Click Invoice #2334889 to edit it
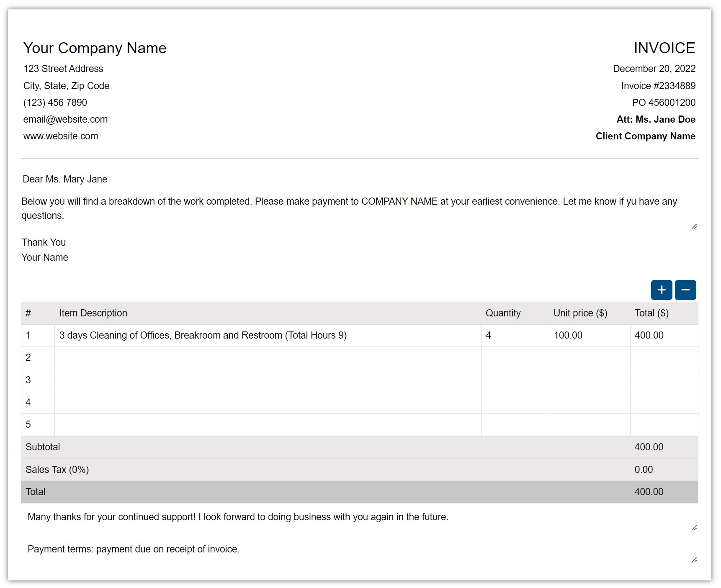Viewport: 721px width, 588px height. pyautogui.click(x=657, y=85)
